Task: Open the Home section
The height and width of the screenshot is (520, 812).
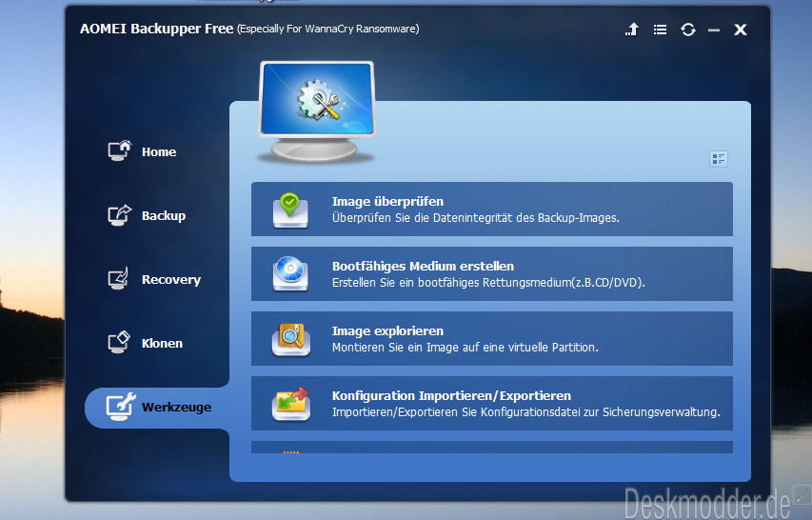Action: click(142, 151)
